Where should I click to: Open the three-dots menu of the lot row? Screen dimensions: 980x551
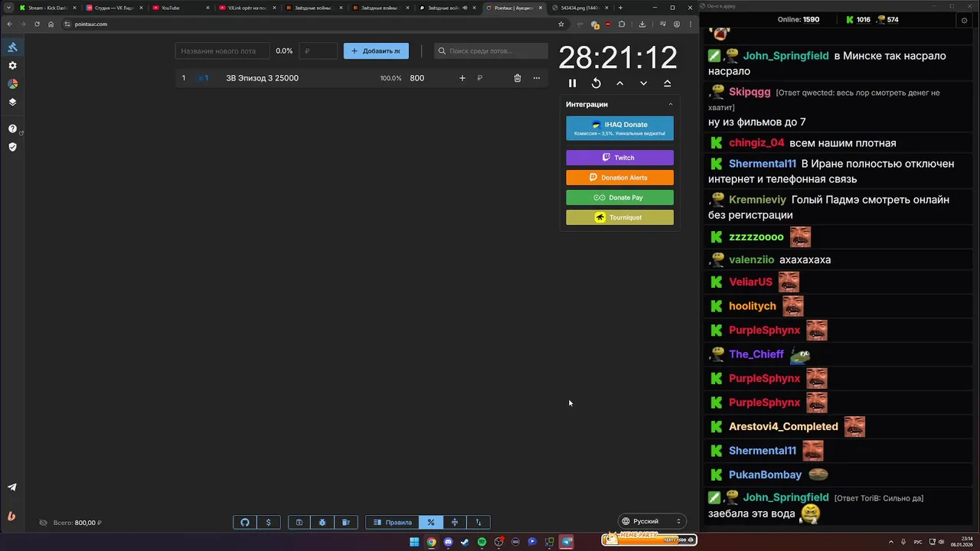tap(537, 78)
